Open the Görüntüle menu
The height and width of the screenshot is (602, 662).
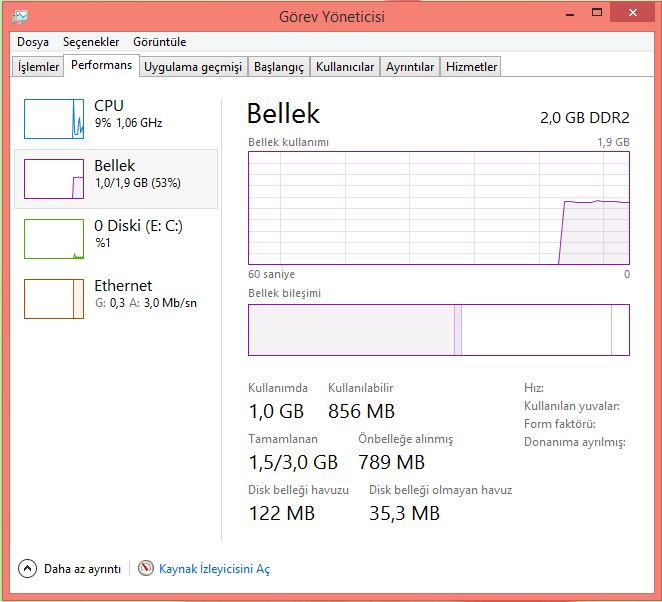click(x=160, y=42)
